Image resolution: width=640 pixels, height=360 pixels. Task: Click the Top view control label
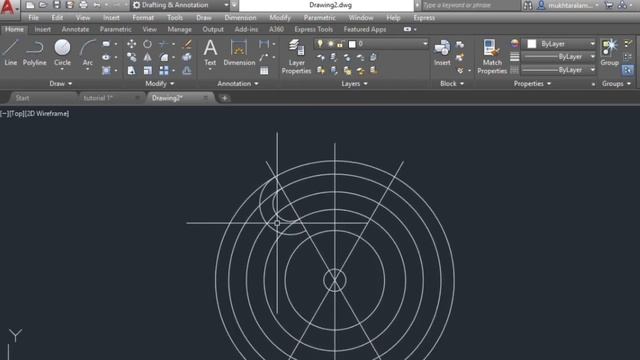click(x=17, y=113)
